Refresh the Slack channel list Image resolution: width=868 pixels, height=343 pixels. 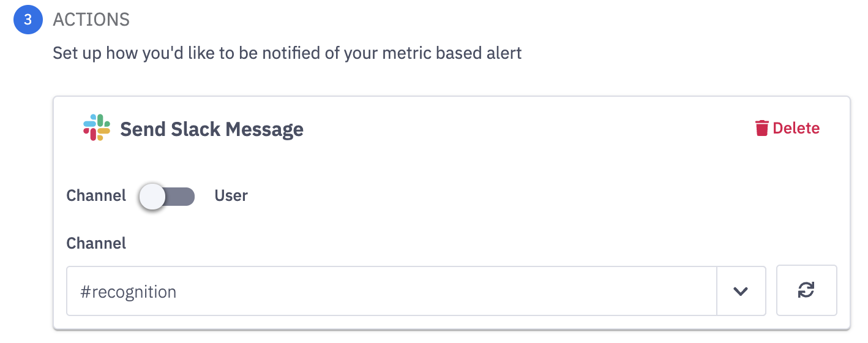click(x=806, y=290)
